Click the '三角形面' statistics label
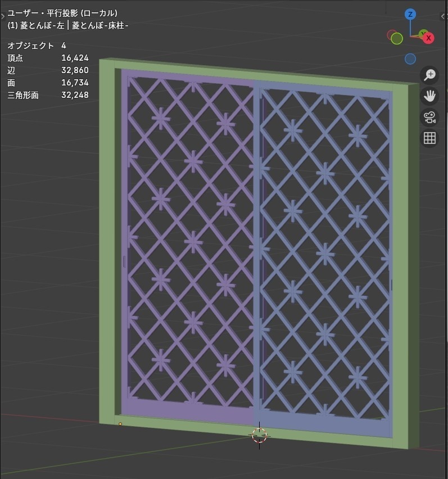 click(x=23, y=96)
